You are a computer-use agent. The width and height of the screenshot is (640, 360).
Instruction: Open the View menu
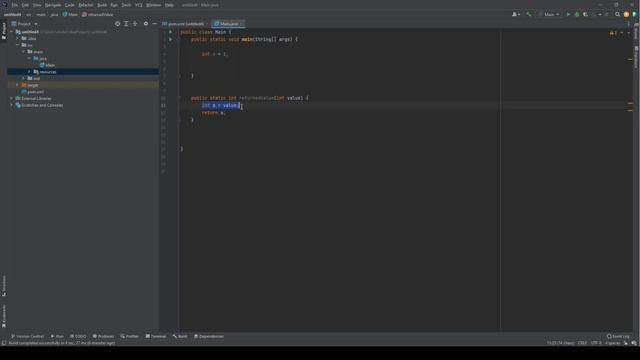(x=37, y=5)
